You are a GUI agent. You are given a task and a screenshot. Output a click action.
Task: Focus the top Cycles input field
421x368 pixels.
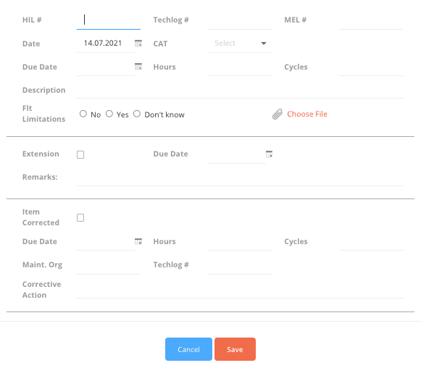pyautogui.click(x=371, y=67)
